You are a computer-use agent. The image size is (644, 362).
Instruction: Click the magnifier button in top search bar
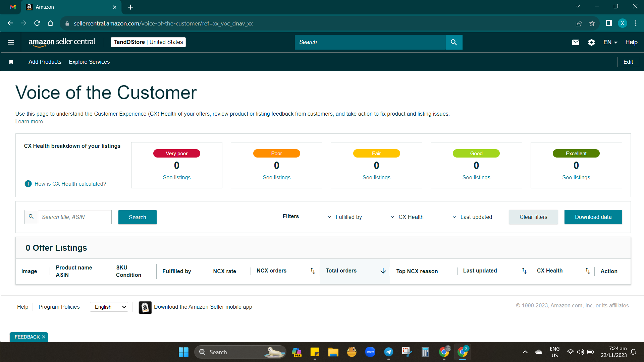(x=454, y=42)
